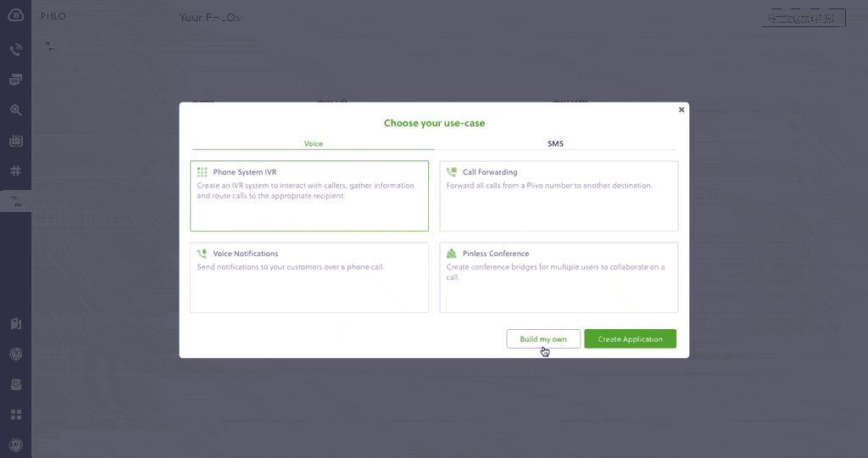Click the globe icon in the lower sidebar
Viewport: 868px width, 458px height.
click(x=15, y=354)
